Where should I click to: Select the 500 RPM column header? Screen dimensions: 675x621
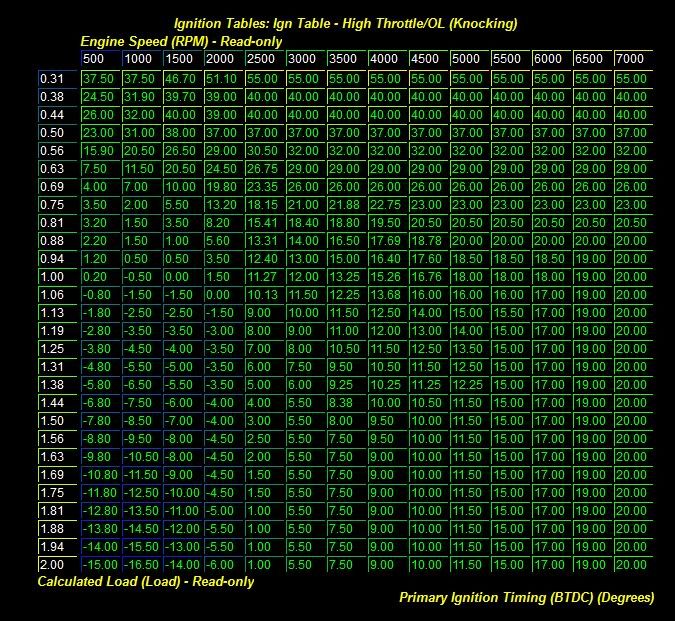[100, 60]
